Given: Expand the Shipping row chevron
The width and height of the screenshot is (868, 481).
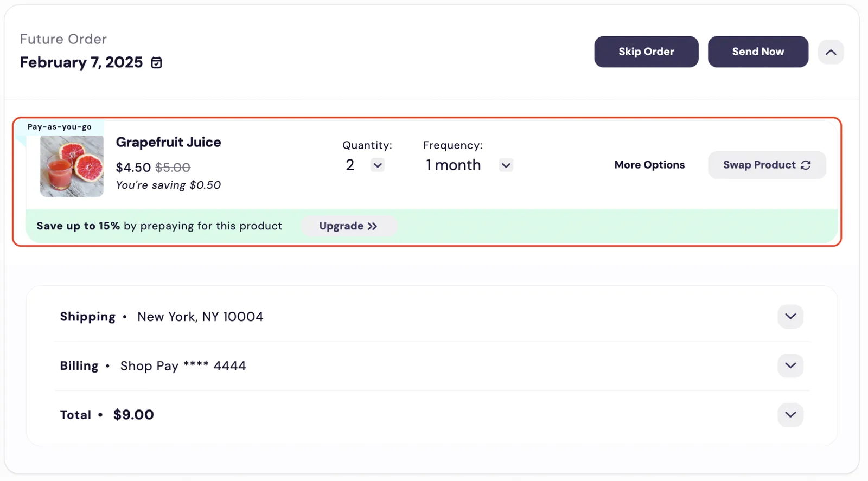Looking at the screenshot, I should coord(790,316).
